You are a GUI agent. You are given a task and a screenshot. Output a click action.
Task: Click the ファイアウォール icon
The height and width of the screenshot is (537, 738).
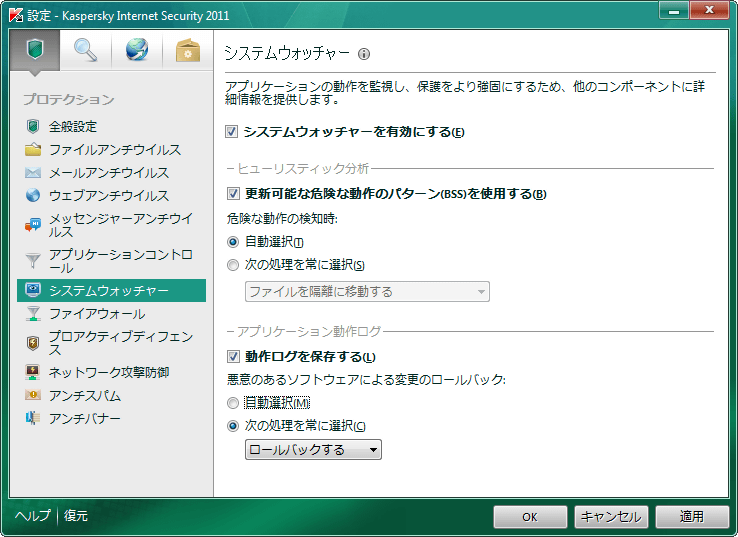coord(33,313)
